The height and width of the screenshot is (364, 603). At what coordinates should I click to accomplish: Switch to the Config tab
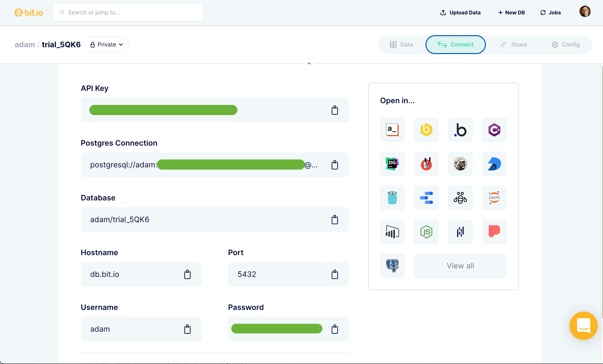565,45
